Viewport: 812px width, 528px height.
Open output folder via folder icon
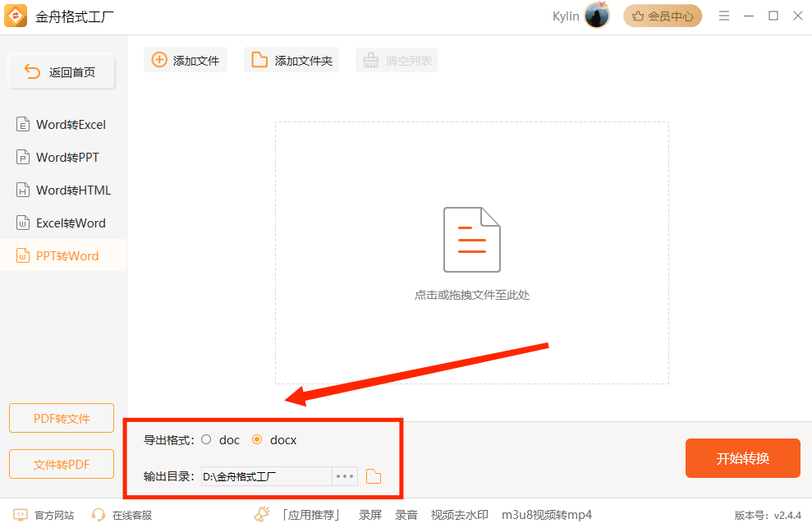pyautogui.click(x=374, y=476)
